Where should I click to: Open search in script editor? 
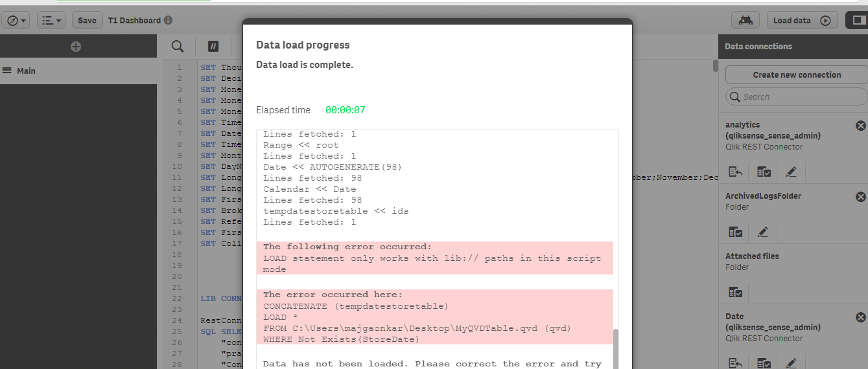178,46
